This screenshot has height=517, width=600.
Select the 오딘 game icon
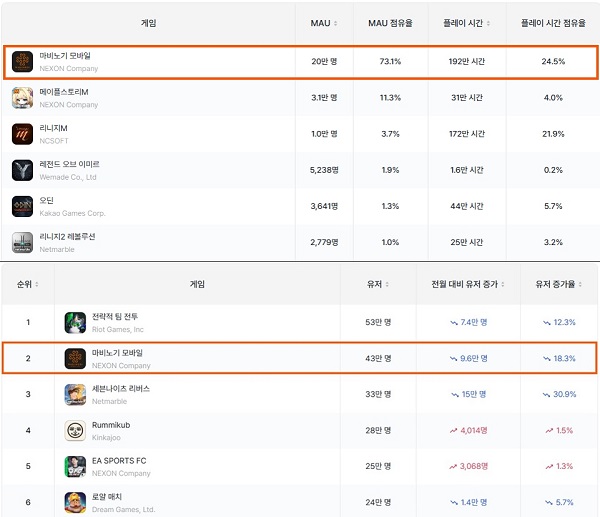point(22,206)
